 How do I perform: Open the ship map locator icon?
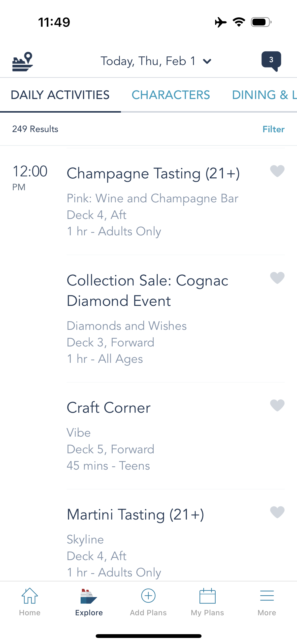22,61
